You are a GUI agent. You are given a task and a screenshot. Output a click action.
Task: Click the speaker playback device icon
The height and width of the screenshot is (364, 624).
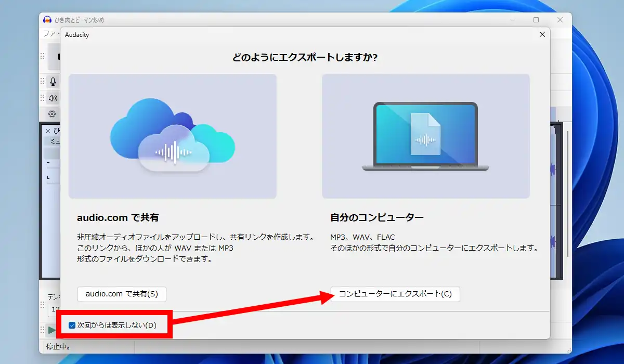pos(53,98)
